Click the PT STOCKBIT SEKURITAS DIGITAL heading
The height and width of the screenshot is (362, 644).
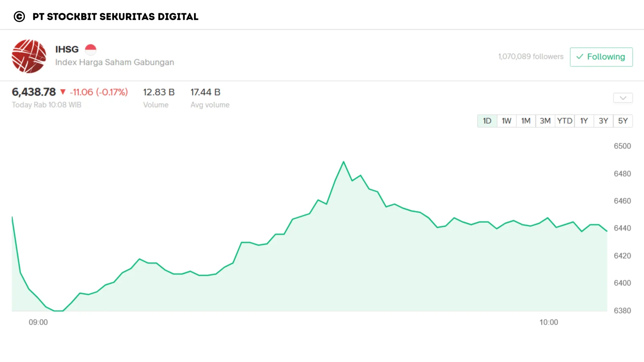point(116,16)
